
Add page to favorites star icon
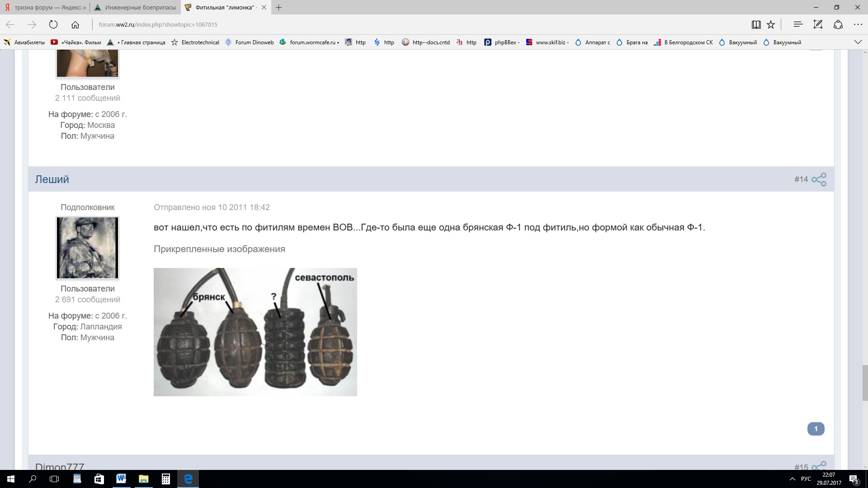pyautogui.click(x=771, y=25)
